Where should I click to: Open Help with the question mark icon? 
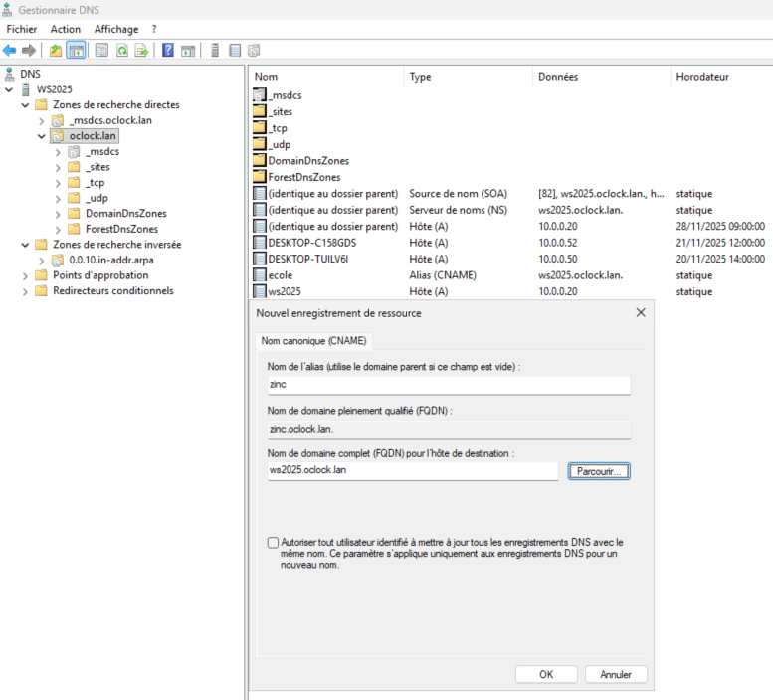(x=168, y=50)
